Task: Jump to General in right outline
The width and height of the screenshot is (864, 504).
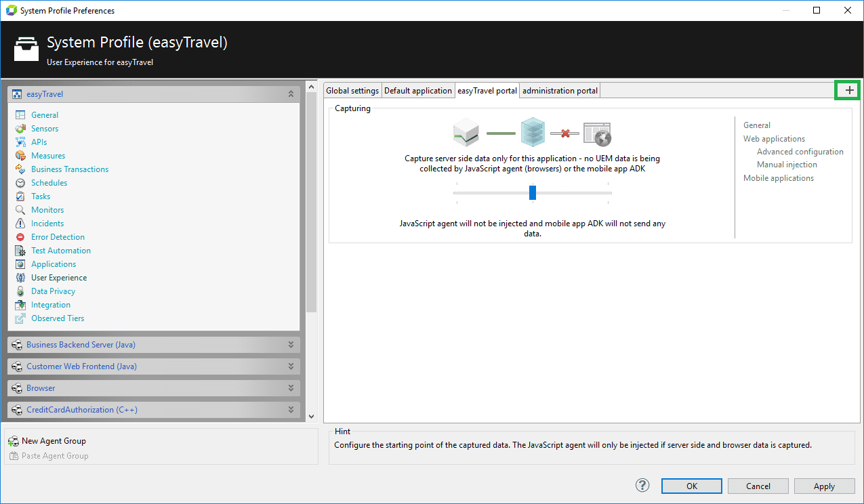Action: [x=757, y=125]
